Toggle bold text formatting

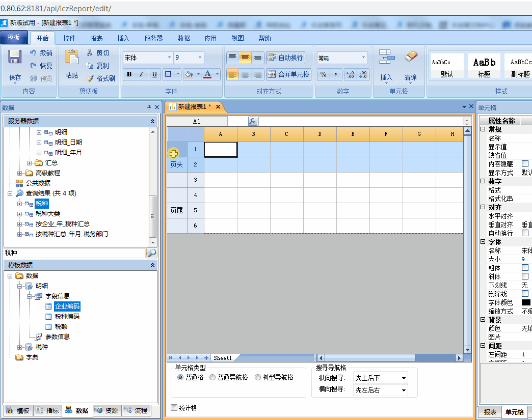tap(129, 74)
